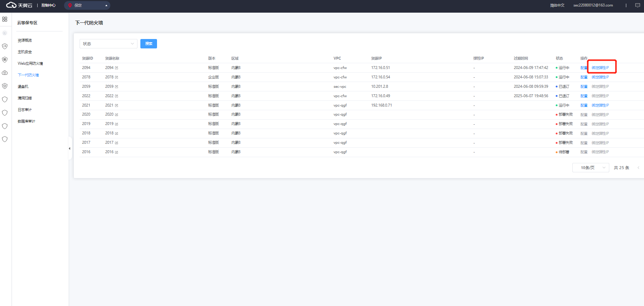Click 绑定弹性IP for resource 2078
Image resolution: width=644 pixels, height=306 pixels.
(600, 77)
